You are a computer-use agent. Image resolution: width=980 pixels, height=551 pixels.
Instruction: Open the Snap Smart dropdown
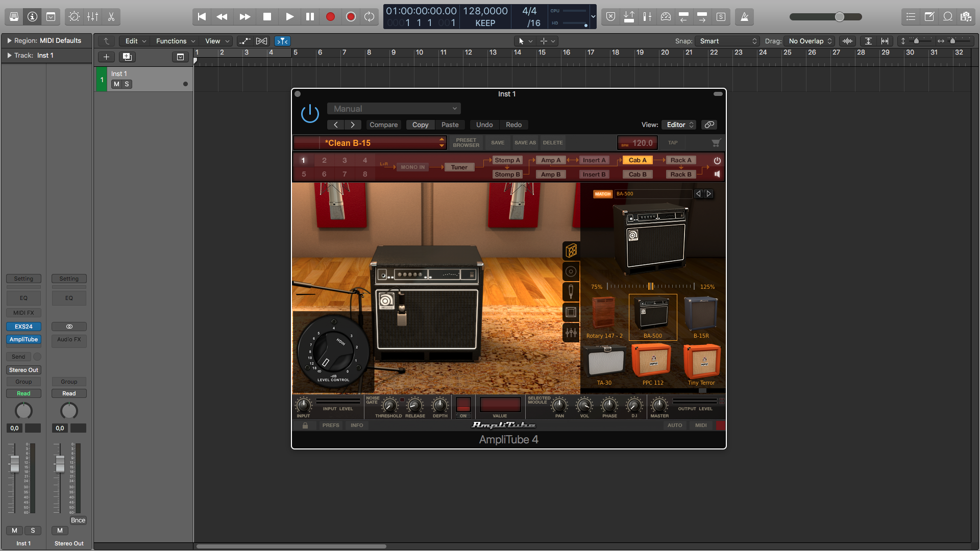pyautogui.click(x=727, y=41)
